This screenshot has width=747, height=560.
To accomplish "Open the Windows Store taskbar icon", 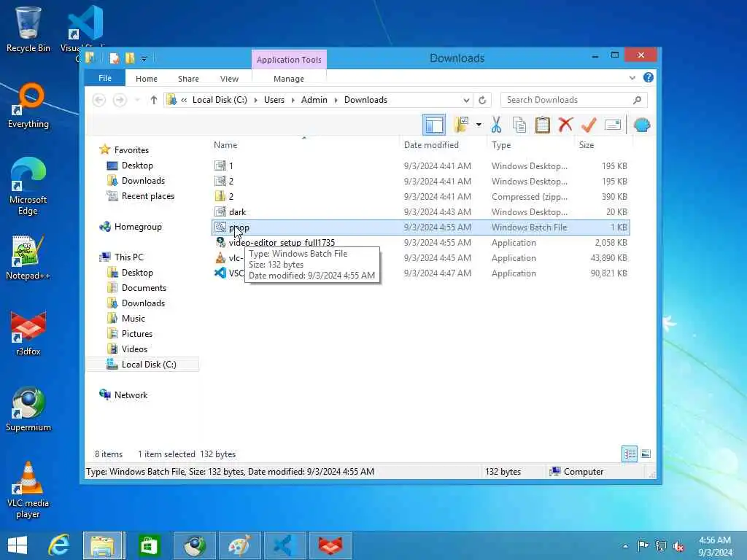I will tap(149, 545).
